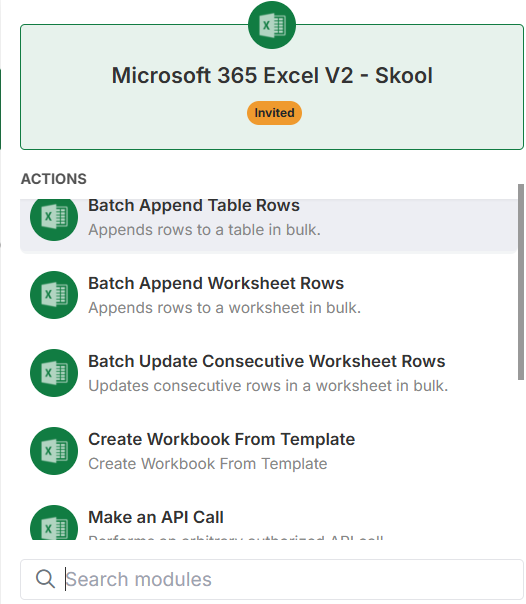
Task: Click the gray 'Create Workbook From Template' description line
Action: point(208,464)
